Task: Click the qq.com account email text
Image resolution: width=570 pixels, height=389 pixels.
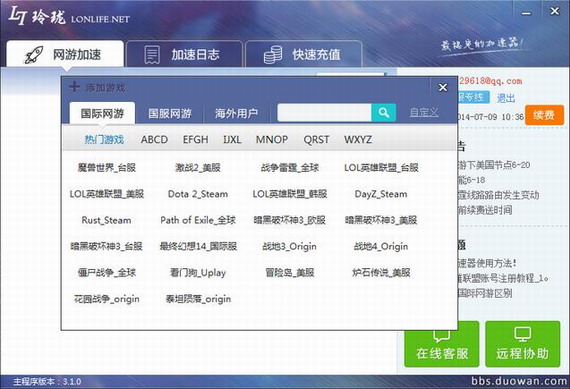Action: tap(490, 81)
